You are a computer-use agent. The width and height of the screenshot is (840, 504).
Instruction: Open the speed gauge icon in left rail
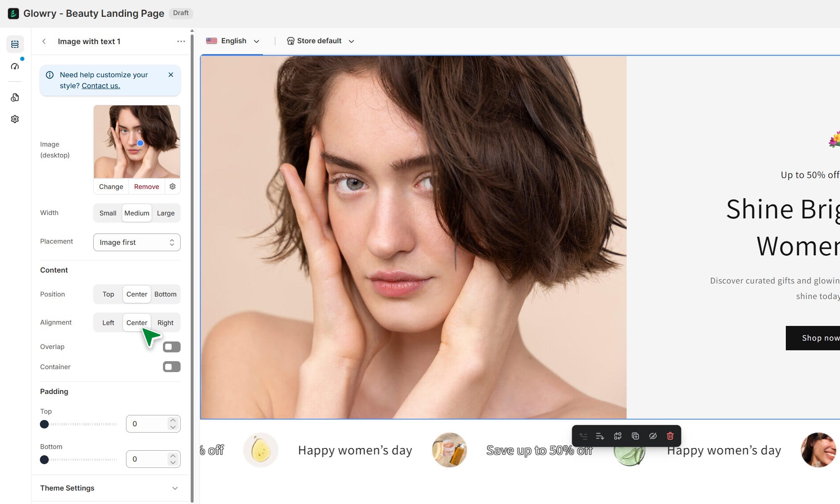coord(15,66)
